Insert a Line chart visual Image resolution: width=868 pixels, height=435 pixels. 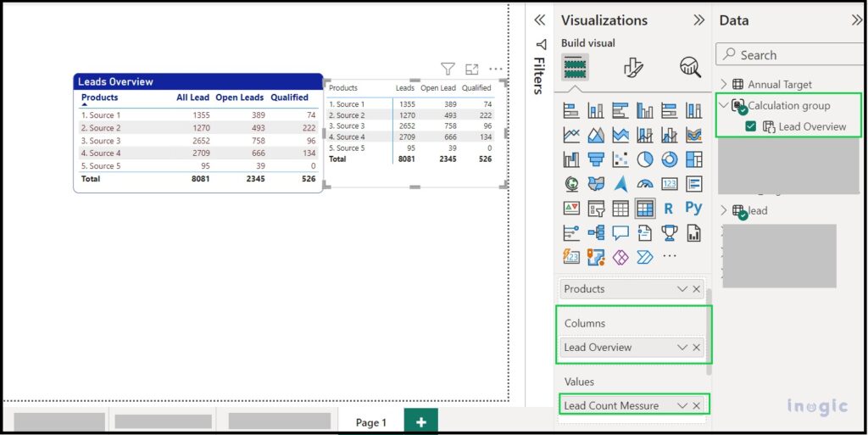click(x=571, y=135)
